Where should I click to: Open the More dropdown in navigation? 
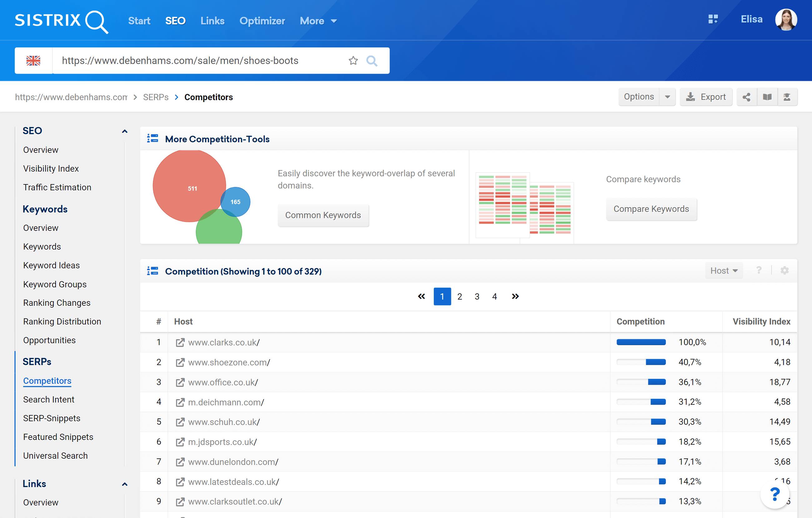[318, 21]
